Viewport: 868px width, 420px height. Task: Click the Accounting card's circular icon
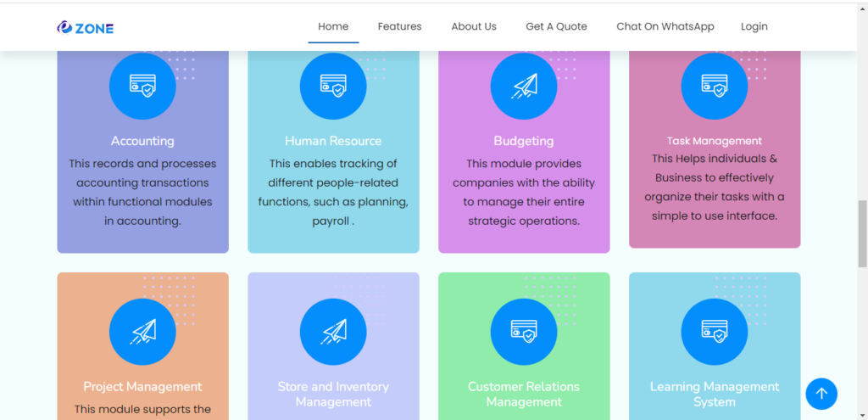142,87
